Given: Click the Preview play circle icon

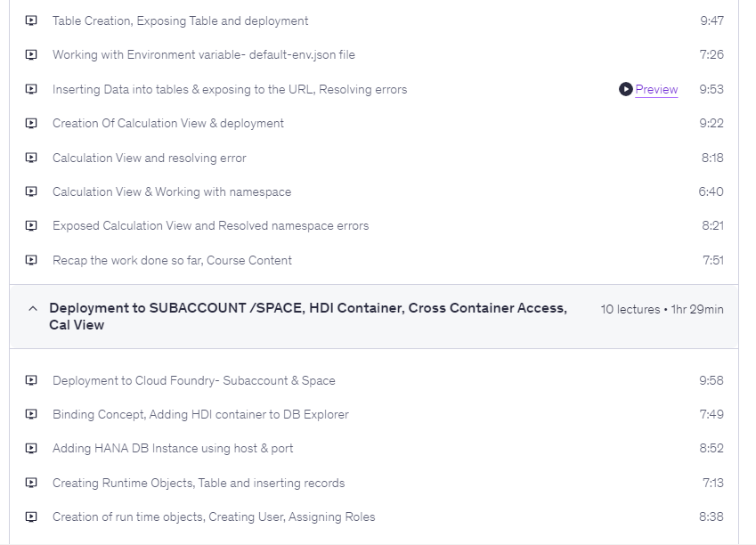Looking at the screenshot, I should [x=626, y=89].
